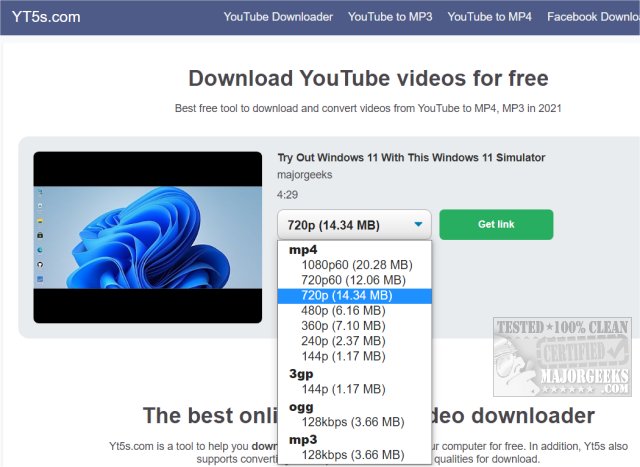The height and width of the screenshot is (467, 640).
Task: Click the majorgeeks channel name
Action: pos(304,175)
